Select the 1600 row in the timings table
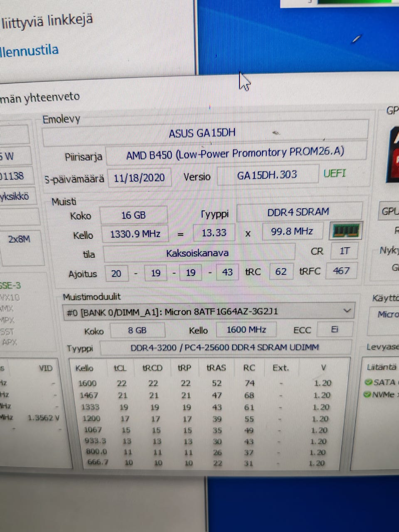 206,383
